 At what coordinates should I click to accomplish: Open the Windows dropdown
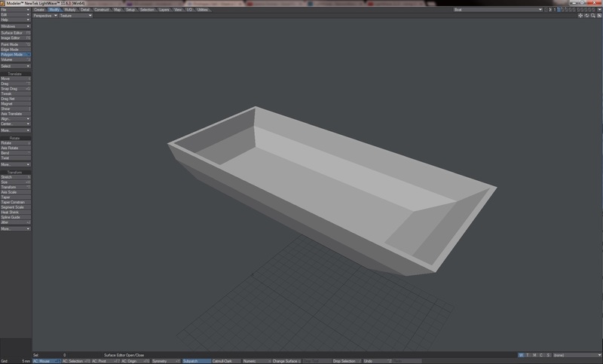(15, 26)
